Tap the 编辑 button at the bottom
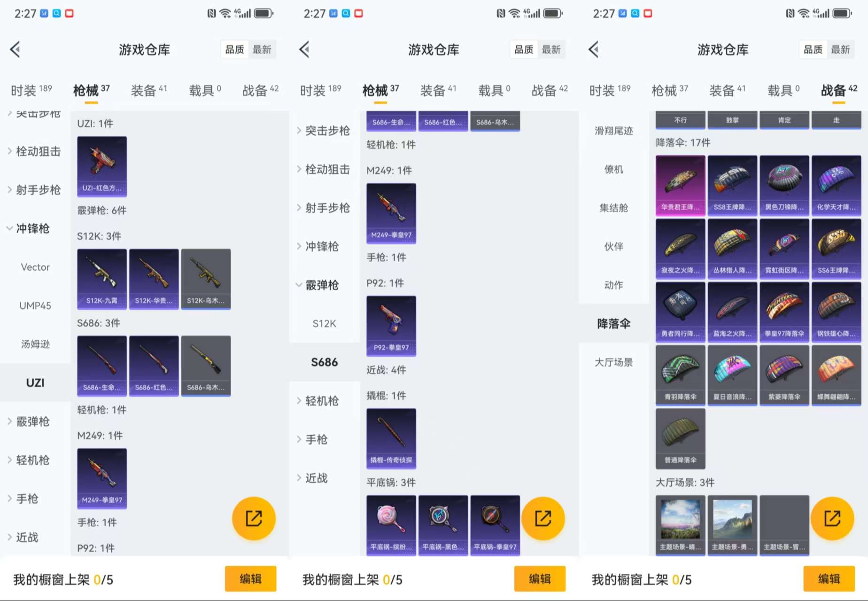 point(250,579)
